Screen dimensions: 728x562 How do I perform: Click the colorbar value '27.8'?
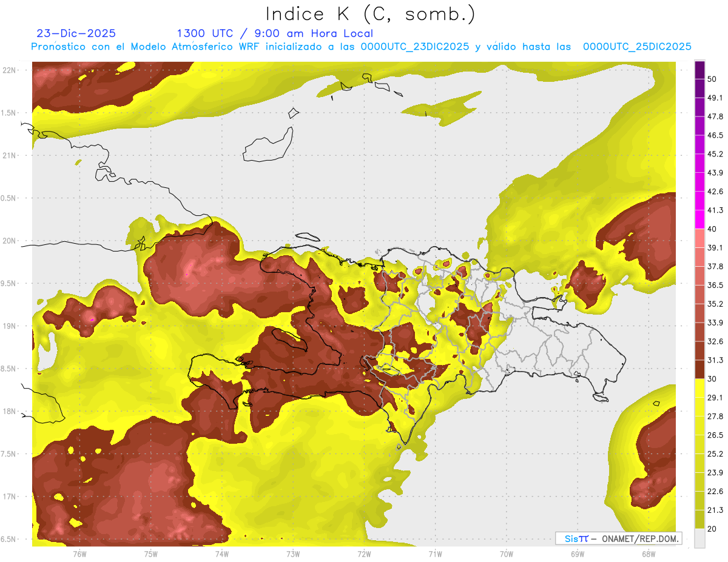[x=715, y=416]
